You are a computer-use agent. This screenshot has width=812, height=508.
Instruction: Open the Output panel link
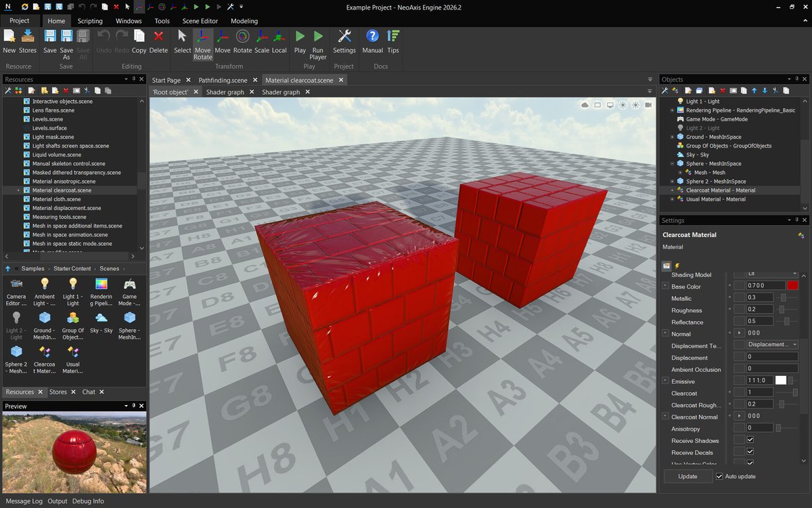point(58,501)
